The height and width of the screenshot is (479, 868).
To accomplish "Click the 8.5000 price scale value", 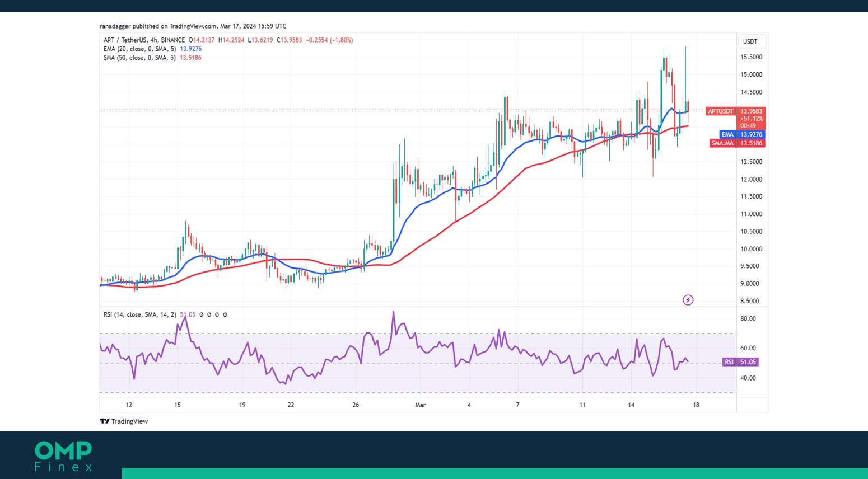I will tap(750, 301).
